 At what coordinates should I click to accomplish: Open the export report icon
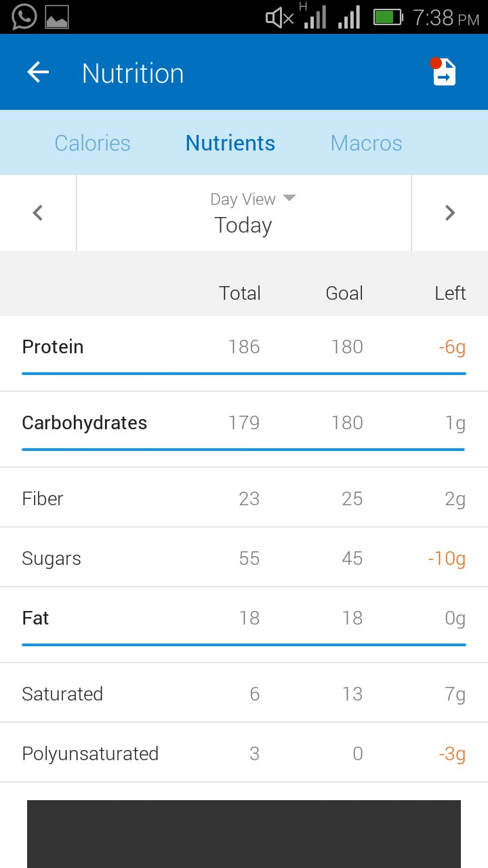click(x=445, y=73)
